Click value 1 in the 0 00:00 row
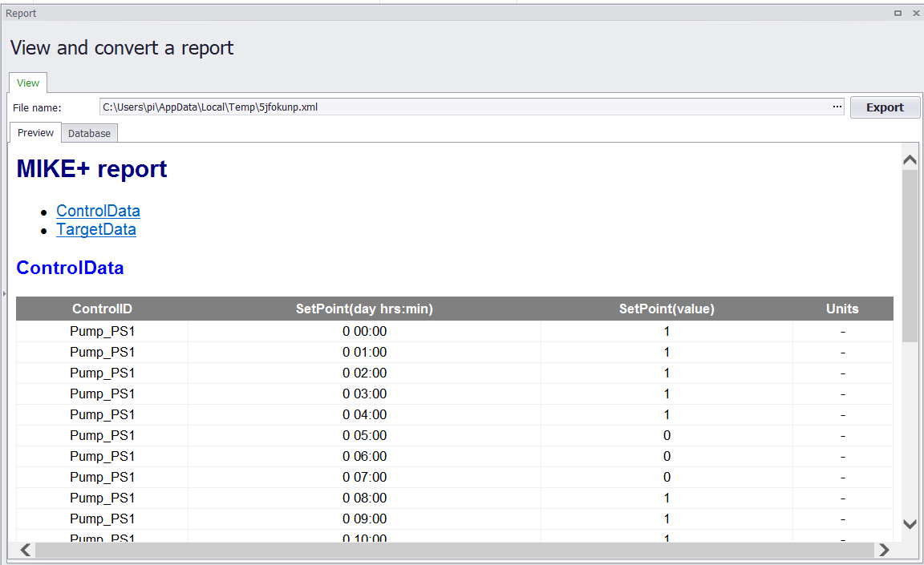 (667, 331)
